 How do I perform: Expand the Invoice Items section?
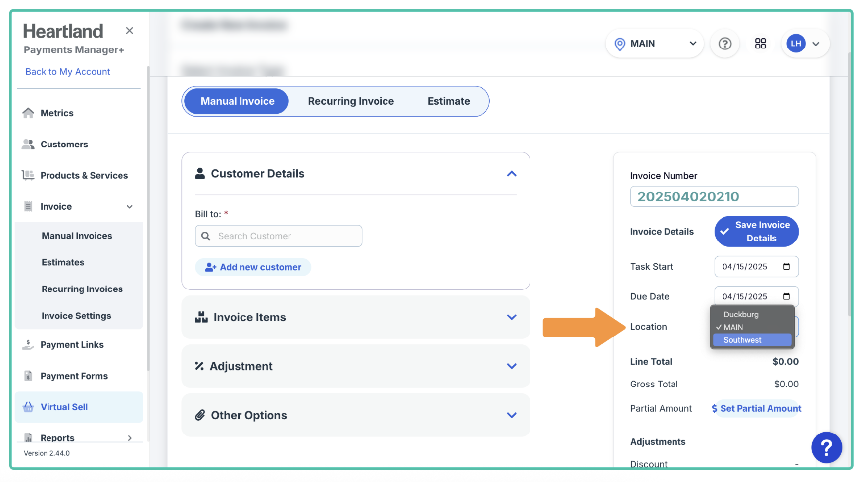(512, 317)
